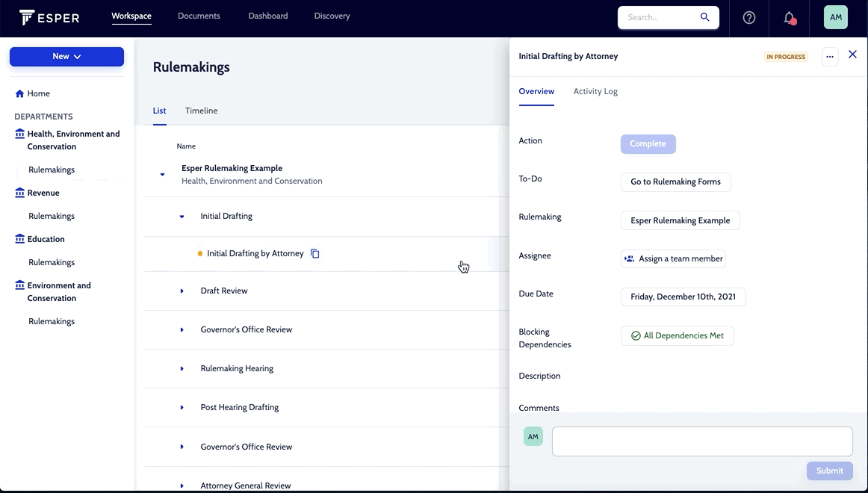Collapse the Esper Rulemaking Example row
868x493 pixels.
[x=162, y=174]
